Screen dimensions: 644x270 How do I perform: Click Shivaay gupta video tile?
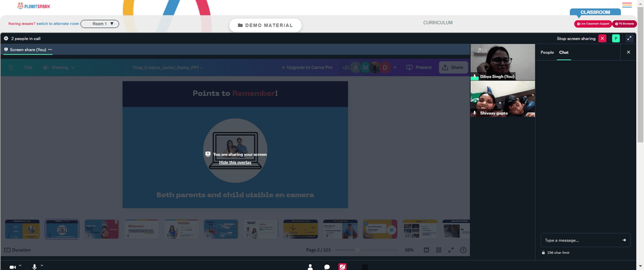tap(503, 99)
